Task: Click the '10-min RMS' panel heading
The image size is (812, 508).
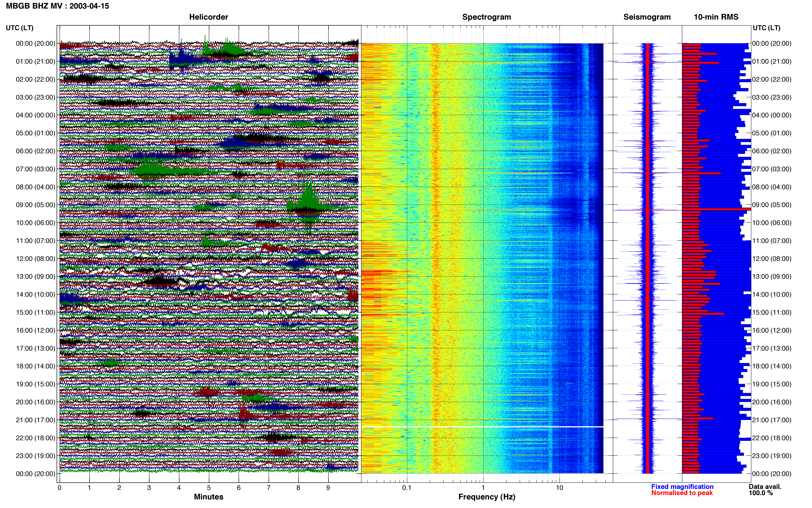Action: 716,17
